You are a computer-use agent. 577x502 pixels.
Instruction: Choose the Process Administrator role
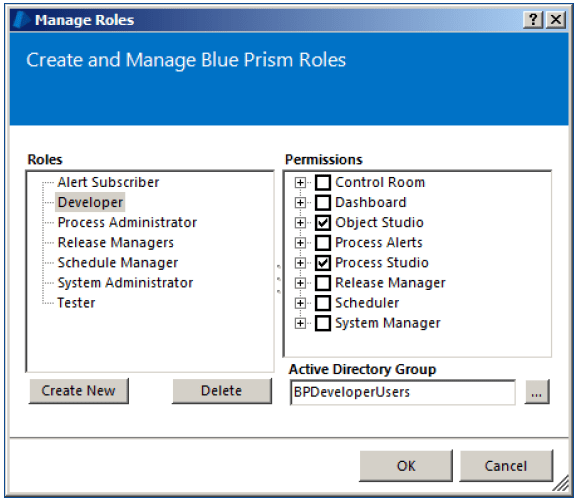click(127, 222)
